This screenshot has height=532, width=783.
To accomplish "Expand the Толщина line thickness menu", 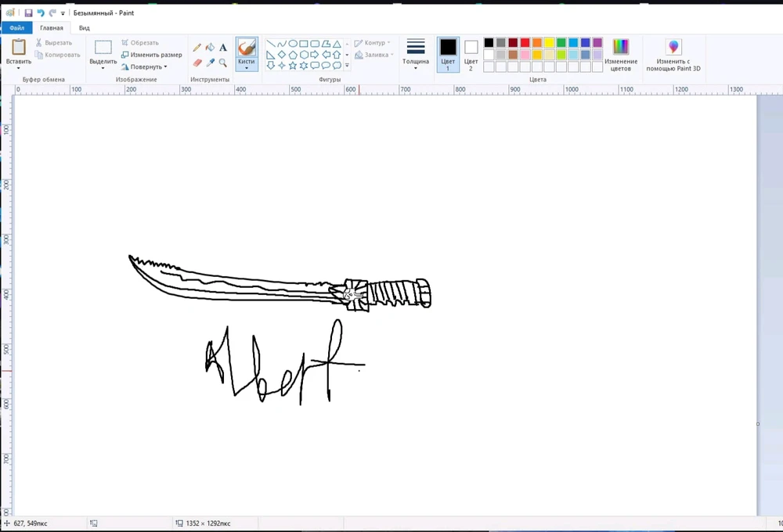I will click(416, 53).
